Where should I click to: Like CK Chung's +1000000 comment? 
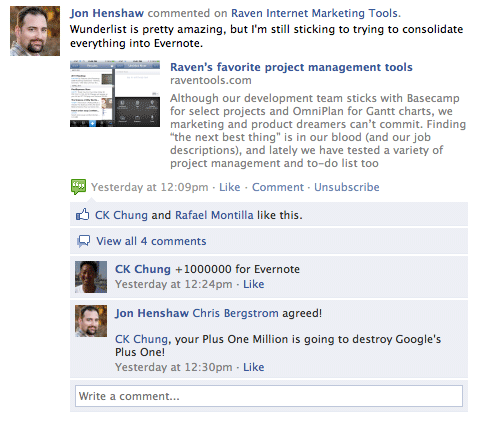point(253,284)
